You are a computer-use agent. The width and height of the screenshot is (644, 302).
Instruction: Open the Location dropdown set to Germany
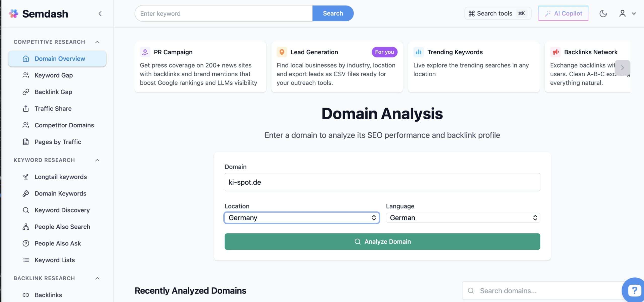click(x=302, y=218)
